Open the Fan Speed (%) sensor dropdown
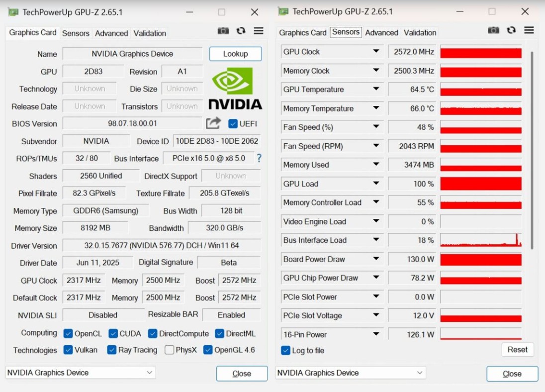 point(376,127)
